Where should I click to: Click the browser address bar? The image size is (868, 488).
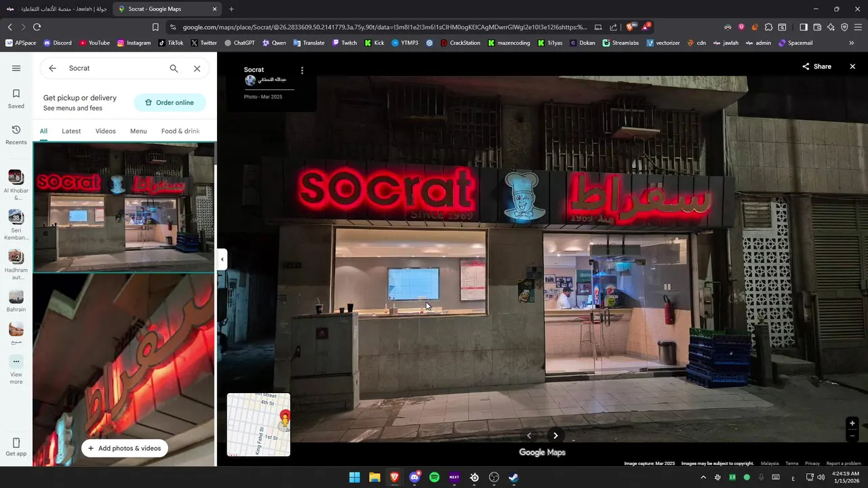point(384,27)
